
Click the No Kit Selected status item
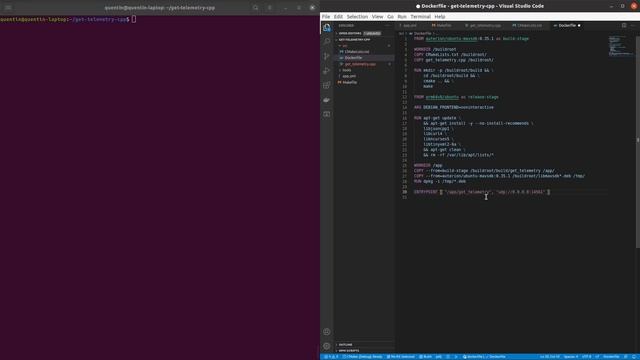[x=400, y=357]
